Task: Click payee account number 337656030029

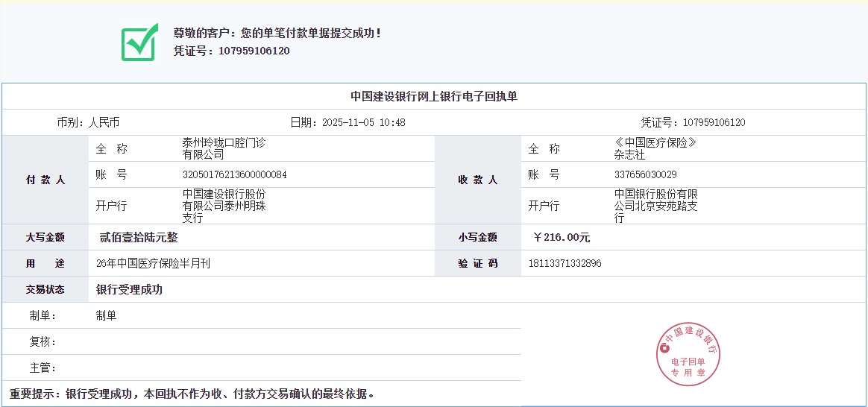Action: 645,174
